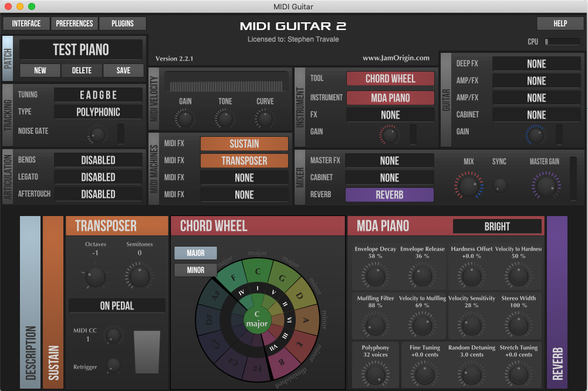Create a new patch with NEW
This screenshot has width=588, height=391.
[x=40, y=70]
